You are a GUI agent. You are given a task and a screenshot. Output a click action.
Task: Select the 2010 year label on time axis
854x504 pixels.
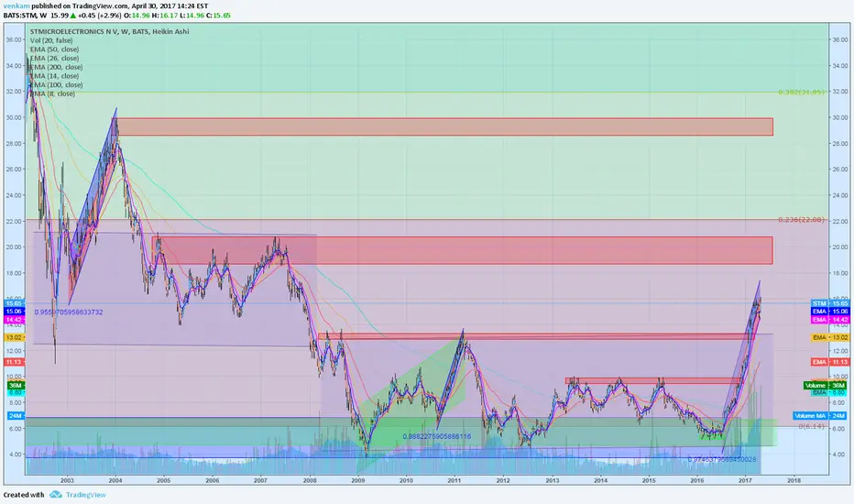coord(406,480)
